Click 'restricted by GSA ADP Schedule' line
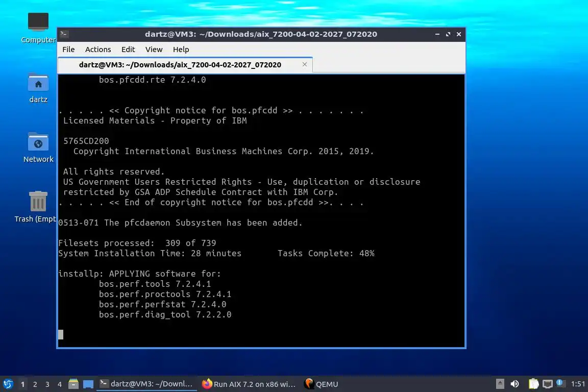 201,192
